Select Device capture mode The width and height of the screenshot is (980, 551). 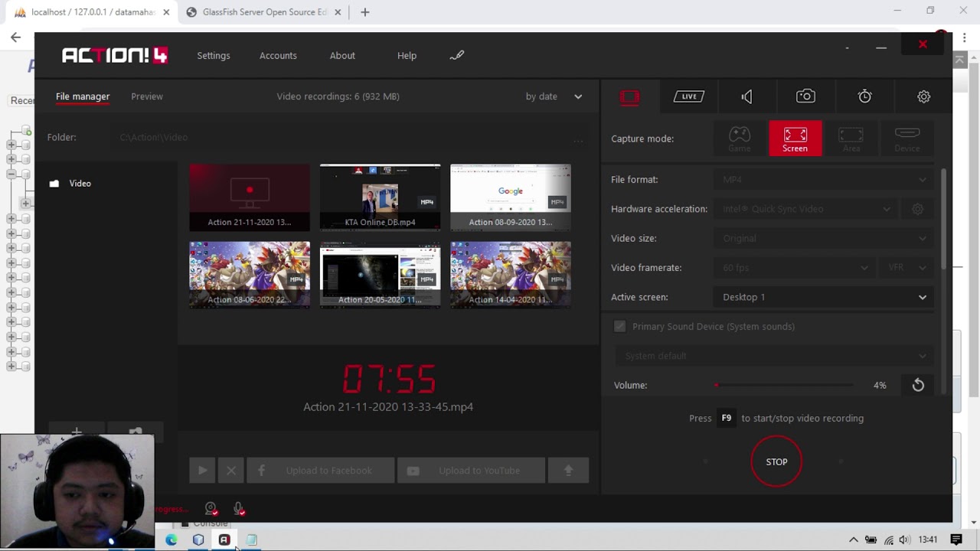point(906,139)
